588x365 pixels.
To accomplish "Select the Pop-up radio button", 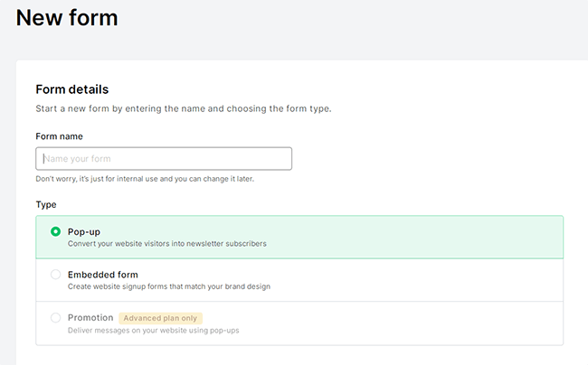I will [x=55, y=232].
